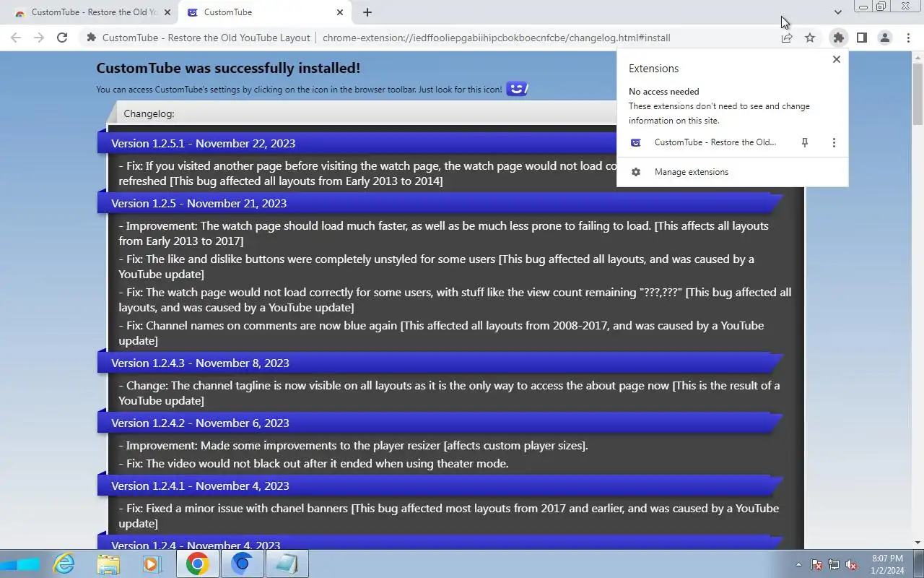The image size is (924, 578).
Task: Open the side panel icon
Action: (x=861, y=38)
